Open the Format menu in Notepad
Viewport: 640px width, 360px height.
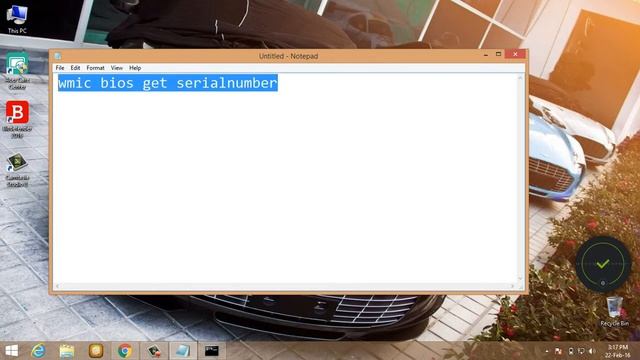(95, 68)
